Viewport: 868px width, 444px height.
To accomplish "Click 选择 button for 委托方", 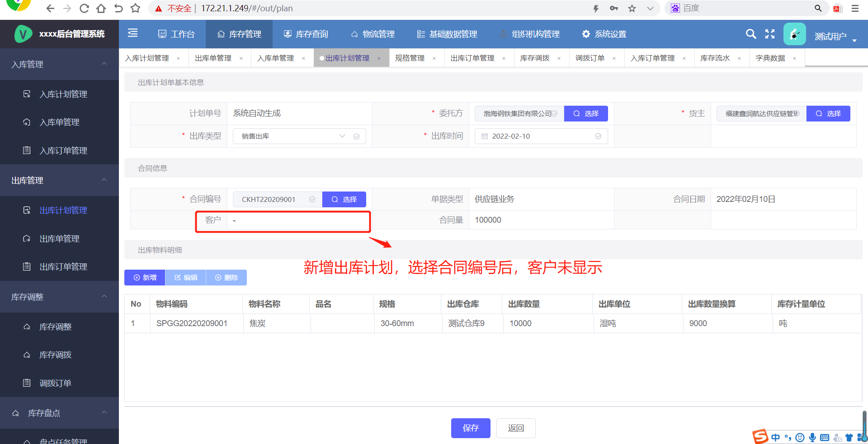I will coord(586,113).
